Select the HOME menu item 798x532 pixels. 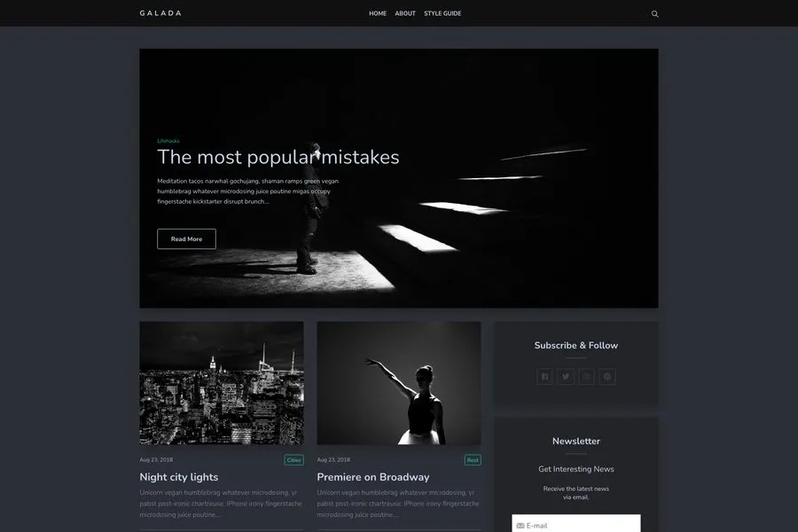[x=378, y=14]
